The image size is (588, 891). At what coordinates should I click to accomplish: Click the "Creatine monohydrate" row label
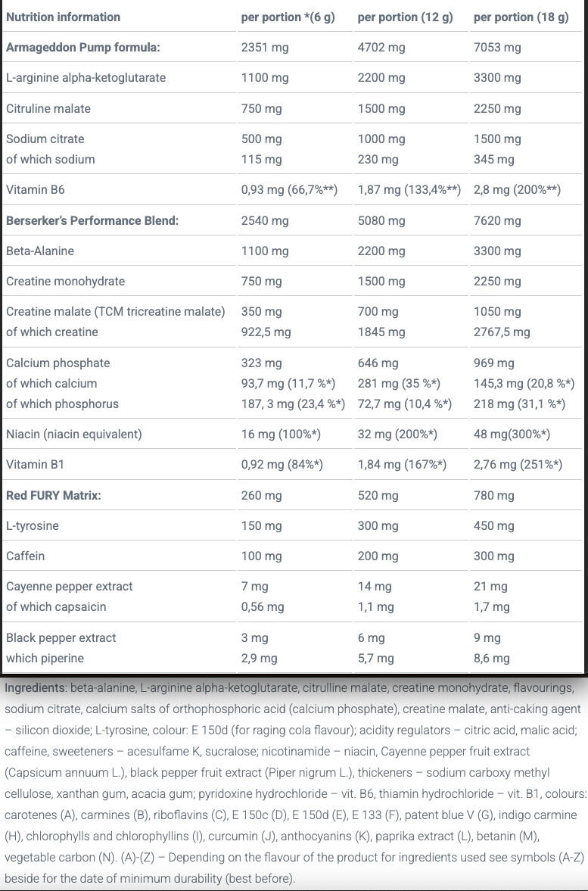pos(65,281)
